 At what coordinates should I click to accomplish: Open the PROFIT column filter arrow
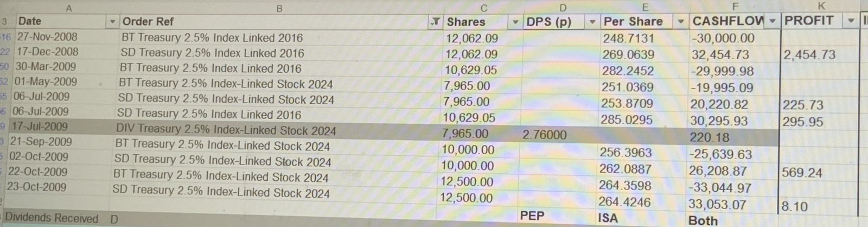pos(851,21)
